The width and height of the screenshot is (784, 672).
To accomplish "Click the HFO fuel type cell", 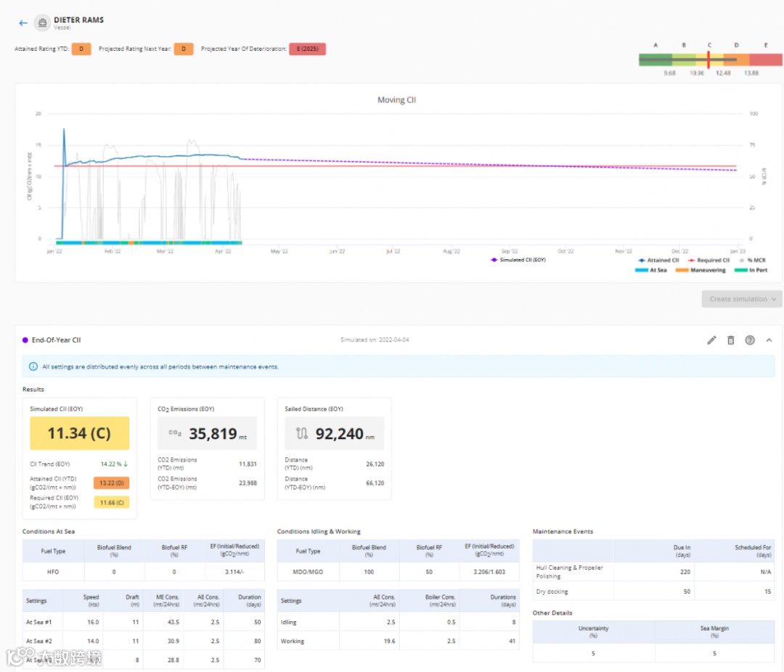I will point(53,572).
